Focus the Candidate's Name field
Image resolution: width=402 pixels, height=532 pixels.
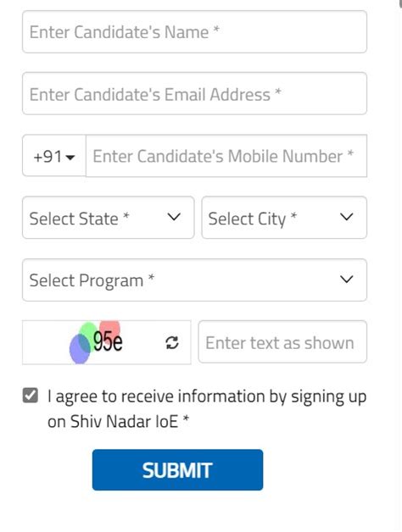(194, 32)
